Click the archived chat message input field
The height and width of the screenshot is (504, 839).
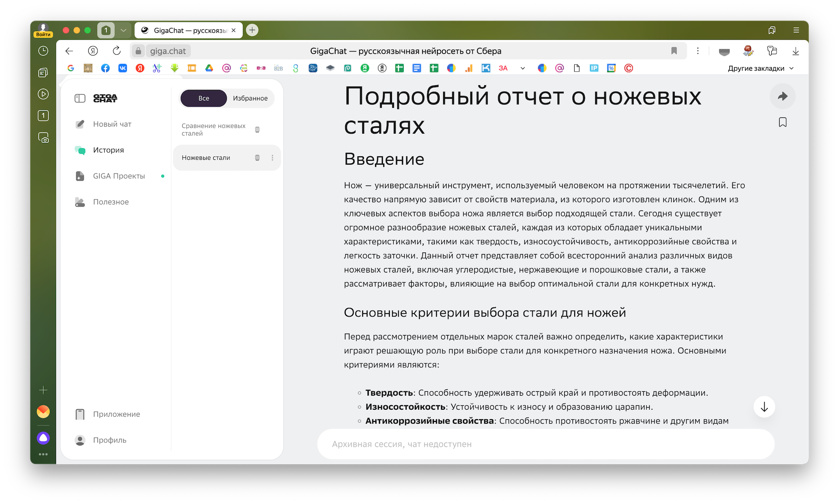point(545,444)
